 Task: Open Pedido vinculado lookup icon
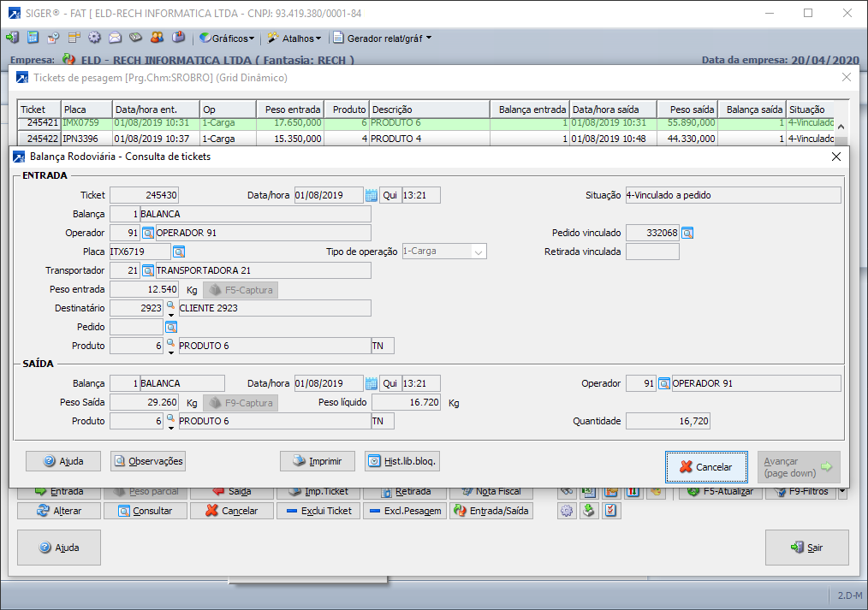(687, 233)
